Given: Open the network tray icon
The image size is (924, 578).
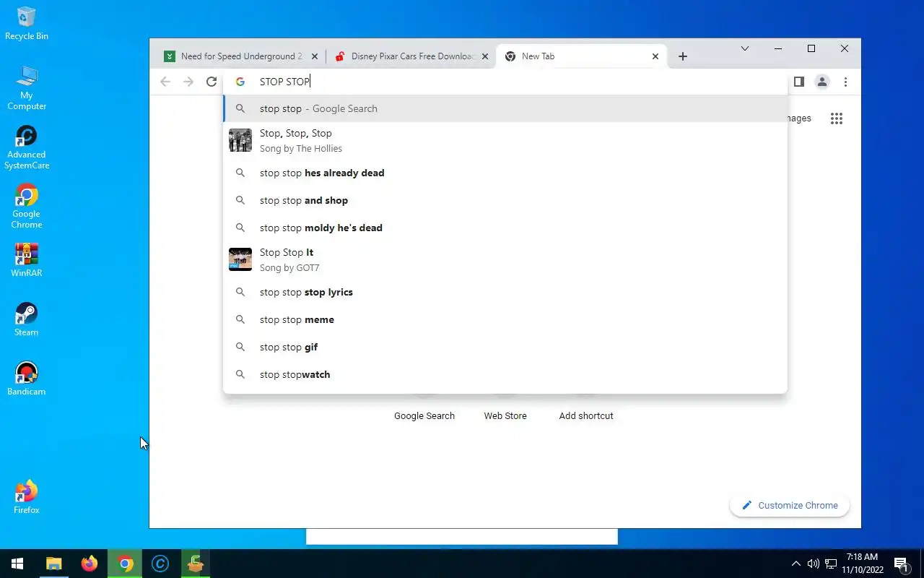Looking at the screenshot, I should (x=831, y=564).
